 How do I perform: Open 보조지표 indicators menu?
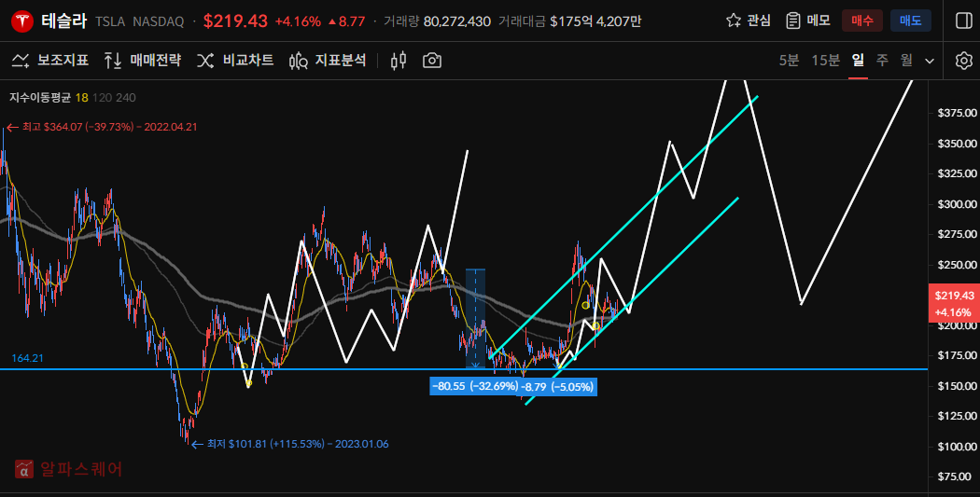point(50,61)
